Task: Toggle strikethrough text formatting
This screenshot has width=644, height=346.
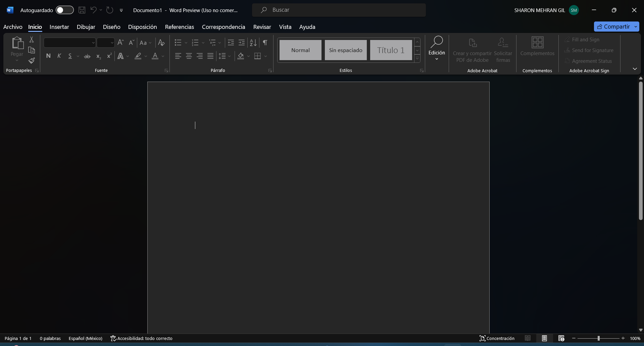Action: 87,56
